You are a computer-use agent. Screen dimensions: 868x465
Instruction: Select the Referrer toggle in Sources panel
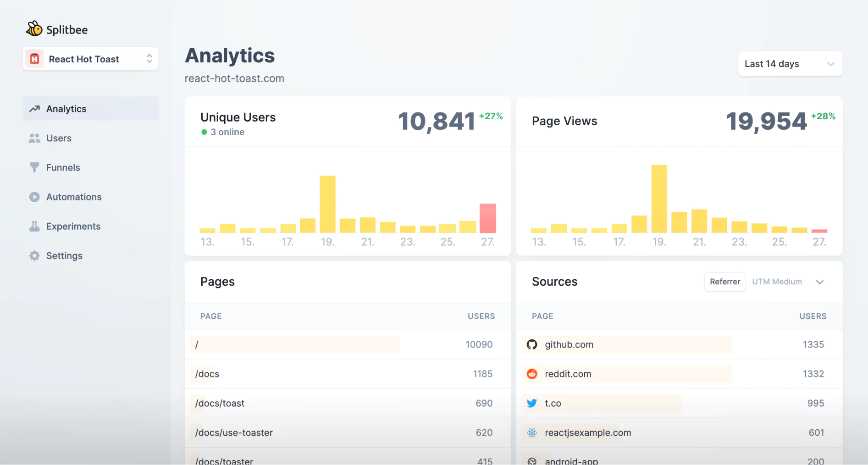click(724, 282)
